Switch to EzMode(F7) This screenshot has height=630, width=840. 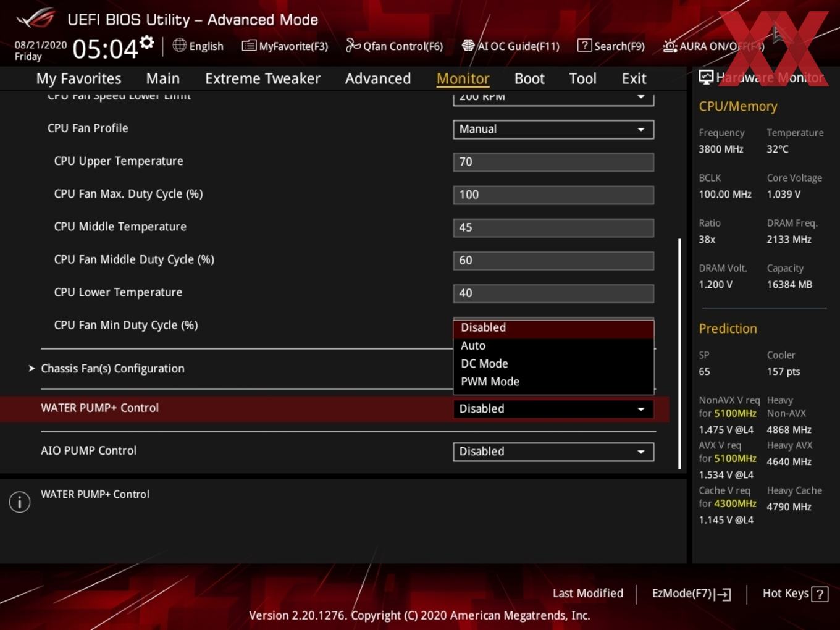pos(691,594)
